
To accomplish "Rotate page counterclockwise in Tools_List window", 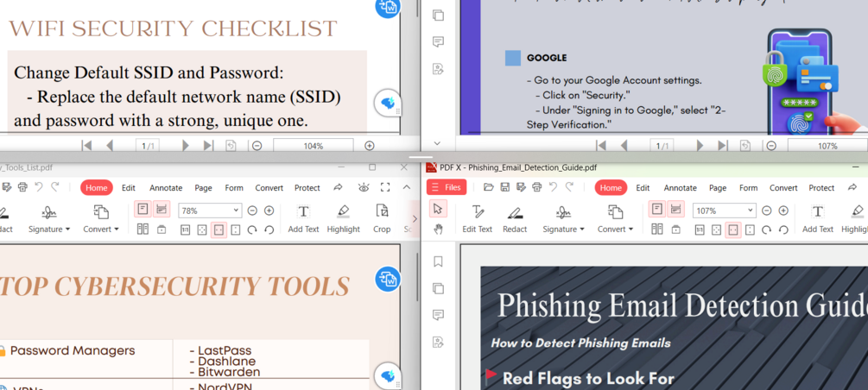I will coord(269,230).
